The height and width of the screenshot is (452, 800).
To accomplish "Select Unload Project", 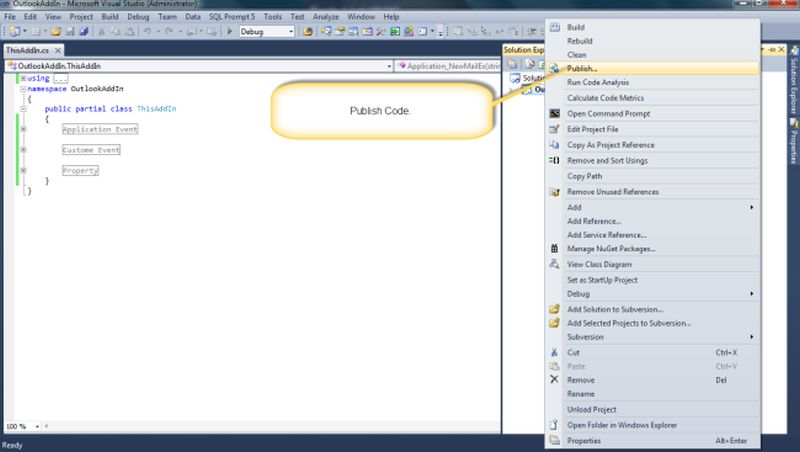I will 653,409.
